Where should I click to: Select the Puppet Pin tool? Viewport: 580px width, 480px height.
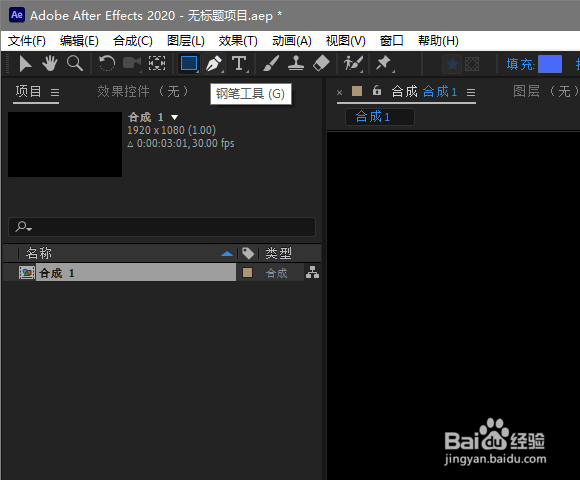pos(384,64)
